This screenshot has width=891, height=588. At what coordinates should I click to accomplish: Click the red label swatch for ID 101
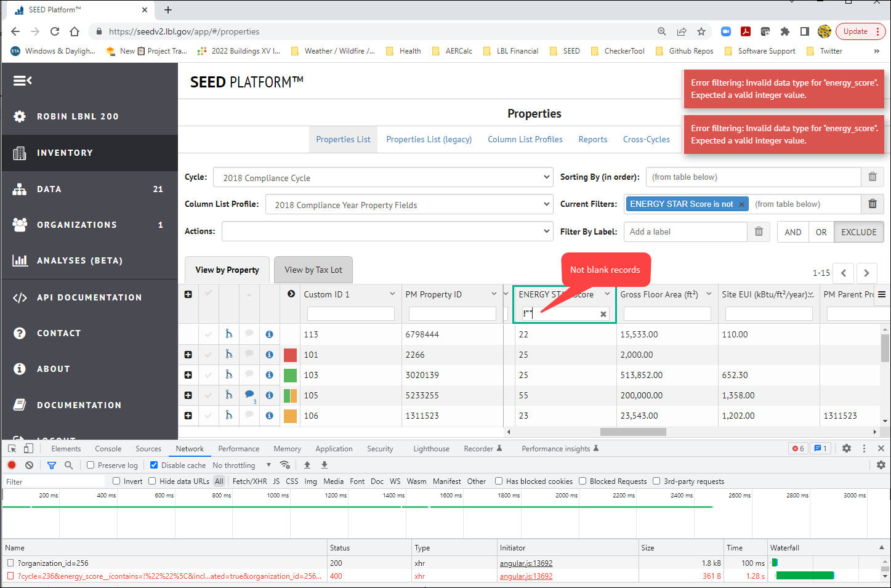(x=290, y=355)
